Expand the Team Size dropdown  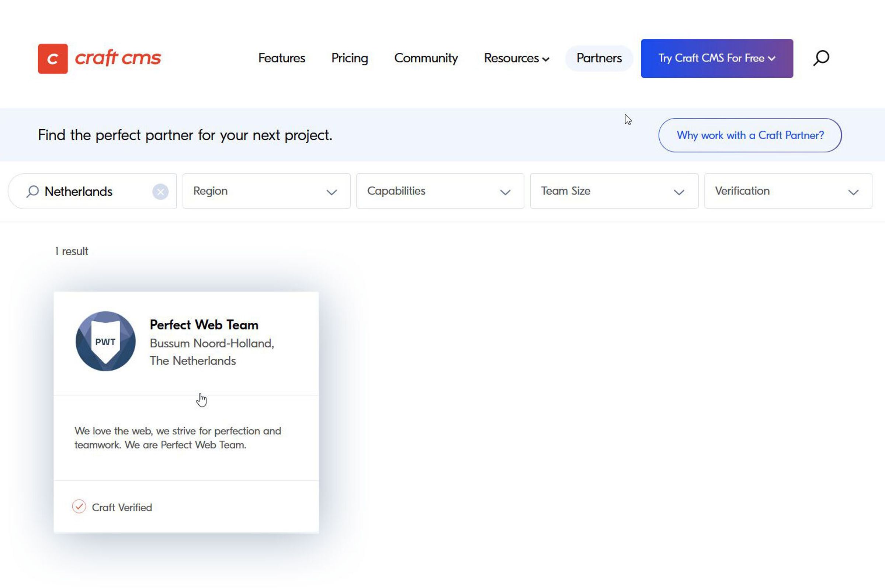tap(614, 191)
